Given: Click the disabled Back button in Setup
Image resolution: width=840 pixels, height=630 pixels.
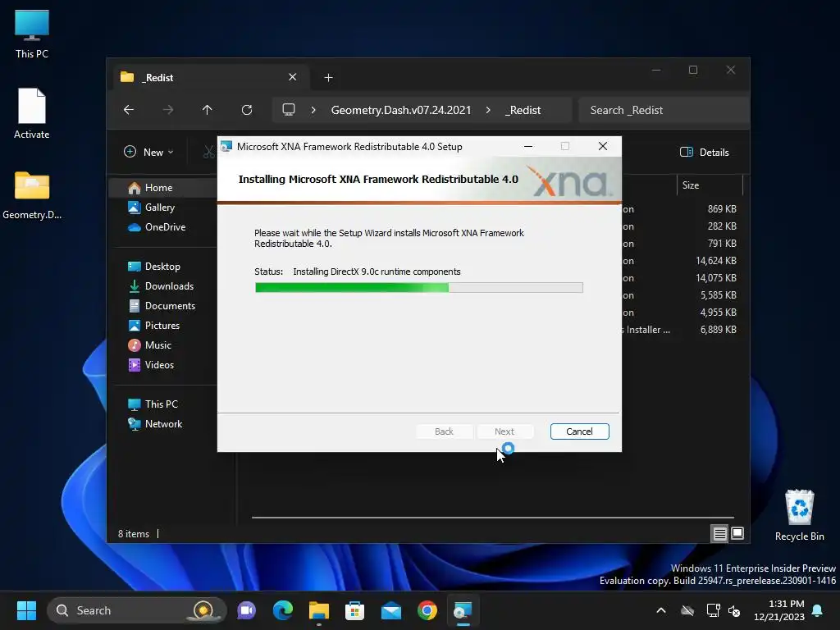Looking at the screenshot, I should pos(444,431).
